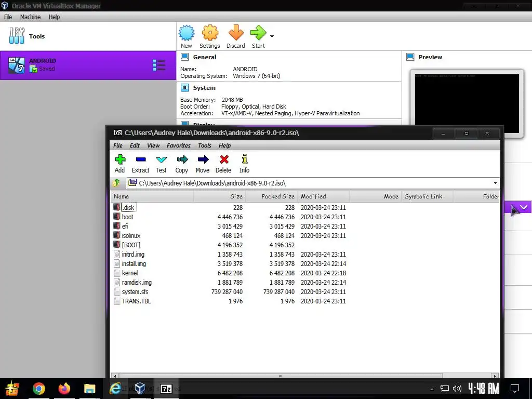The height and width of the screenshot is (399, 532).
Task: Expand Start button dropdown arrow in VirtualBox
Action: tap(272, 36)
